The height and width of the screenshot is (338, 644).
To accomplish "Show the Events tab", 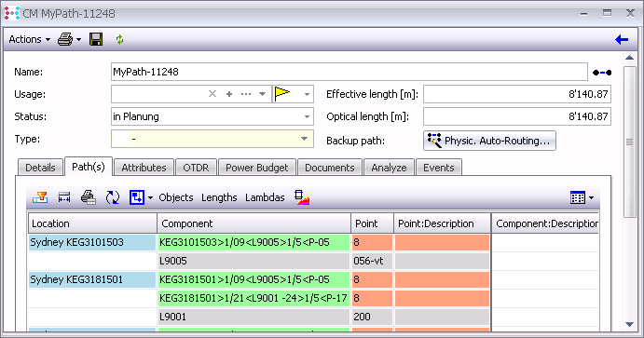I will click(x=439, y=168).
